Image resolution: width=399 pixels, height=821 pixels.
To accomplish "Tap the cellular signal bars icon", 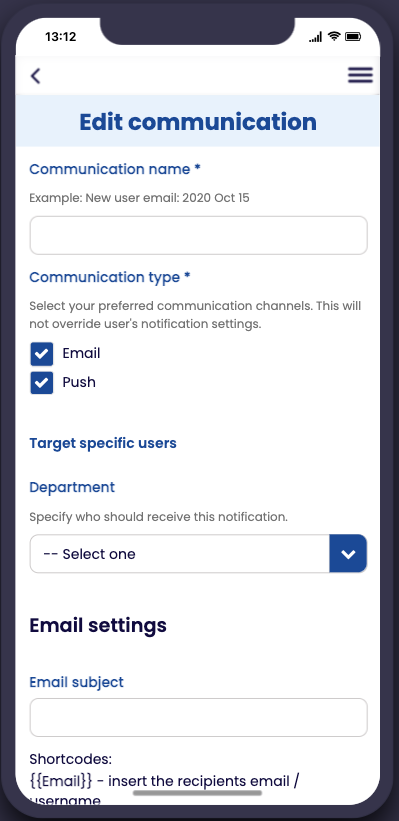I will coord(315,37).
